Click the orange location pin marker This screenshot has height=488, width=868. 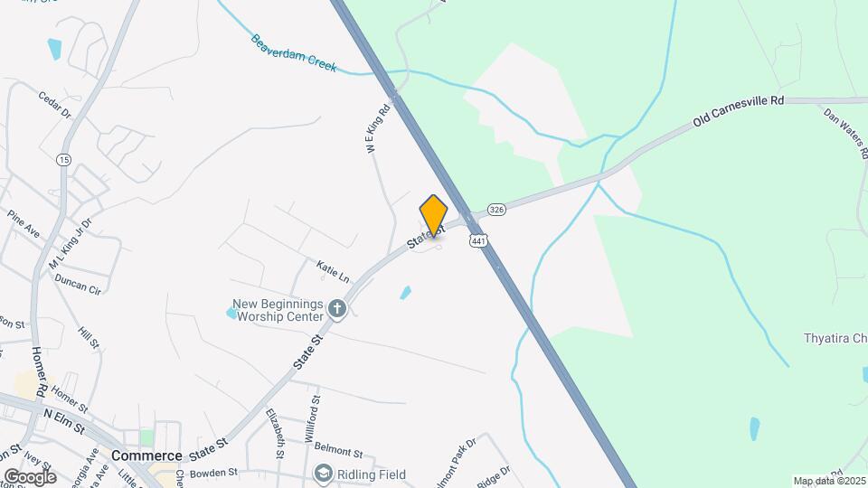(x=433, y=216)
